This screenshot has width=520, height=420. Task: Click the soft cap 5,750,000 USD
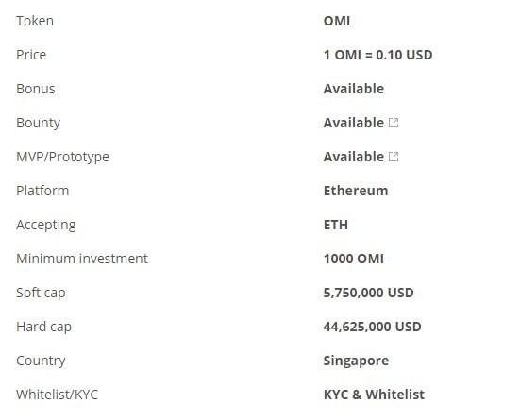click(x=368, y=293)
